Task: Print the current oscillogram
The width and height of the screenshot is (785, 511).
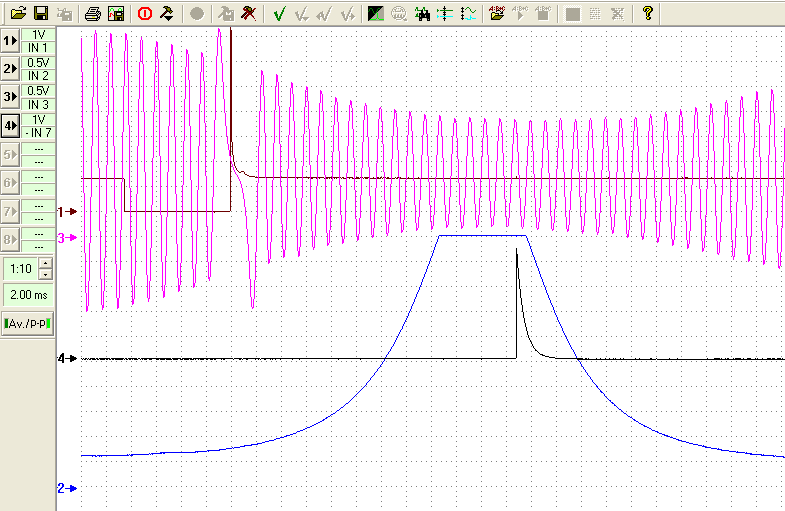Action: [93, 14]
